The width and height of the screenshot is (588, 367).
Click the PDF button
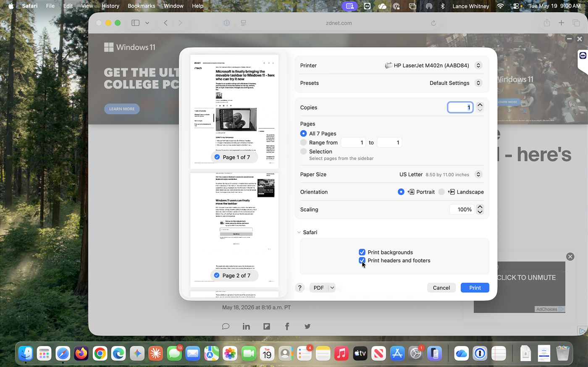tap(319, 288)
